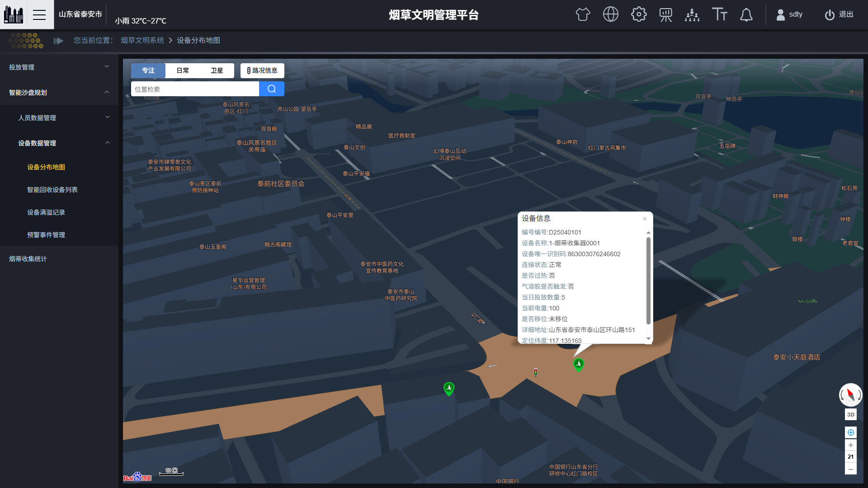Screen dimensions: 868x488
Task: Open the globe icon in header
Action: (x=610, y=14)
